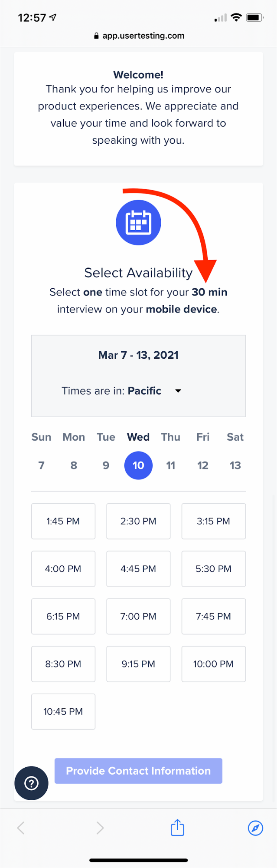
Task: Tap the browser forward arrow
Action: tap(100, 828)
